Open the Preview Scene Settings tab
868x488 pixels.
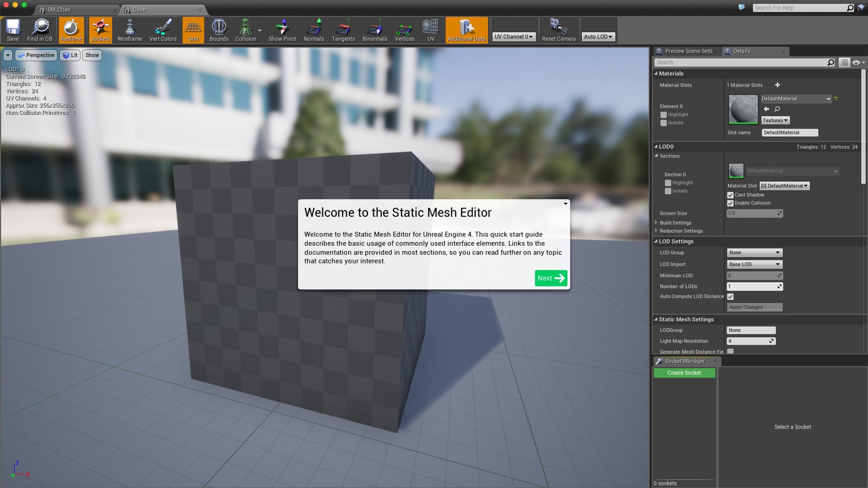point(688,51)
